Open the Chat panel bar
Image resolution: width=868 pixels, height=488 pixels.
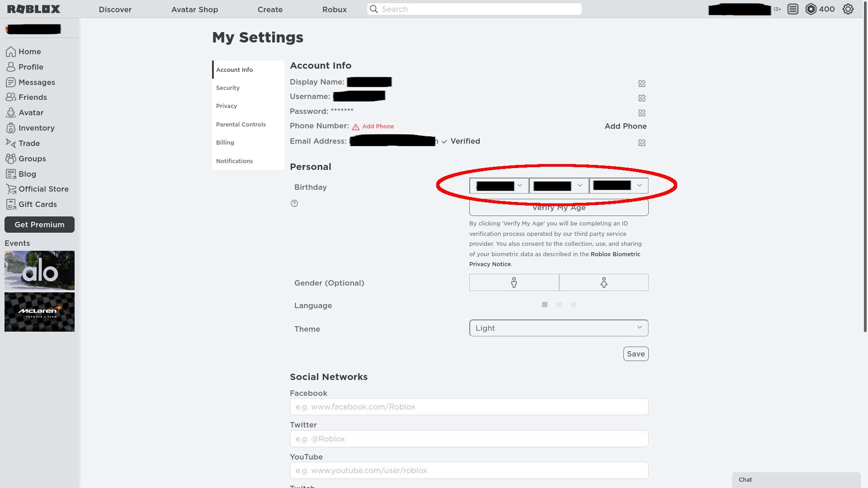[796, 480]
